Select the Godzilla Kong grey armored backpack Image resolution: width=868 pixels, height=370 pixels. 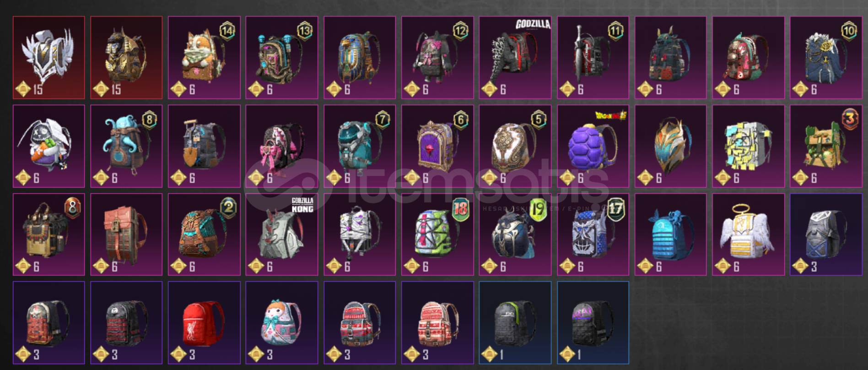(282, 234)
